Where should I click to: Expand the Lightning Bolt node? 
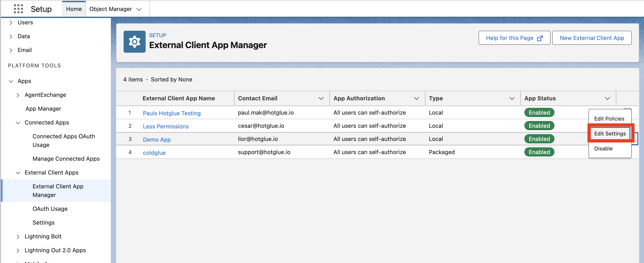coord(18,237)
